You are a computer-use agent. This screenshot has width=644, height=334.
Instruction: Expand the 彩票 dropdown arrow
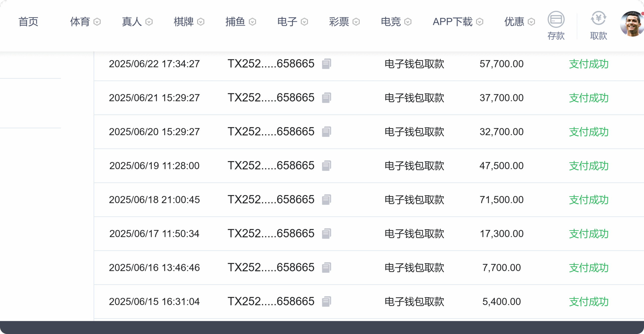pyautogui.click(x=356, y=22)
